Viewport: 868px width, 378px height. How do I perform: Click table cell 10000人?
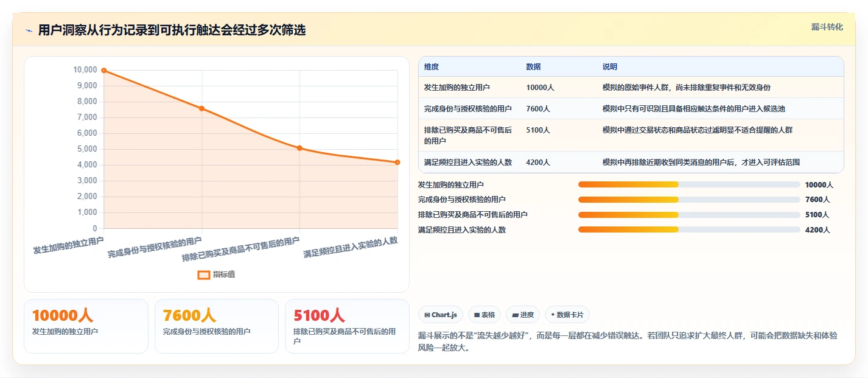click(540, 88)
